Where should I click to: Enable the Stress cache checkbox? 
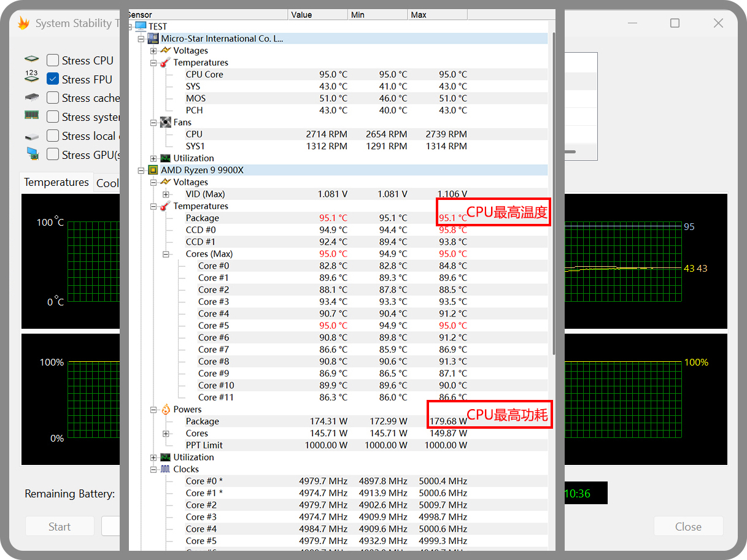pos(53,98)
